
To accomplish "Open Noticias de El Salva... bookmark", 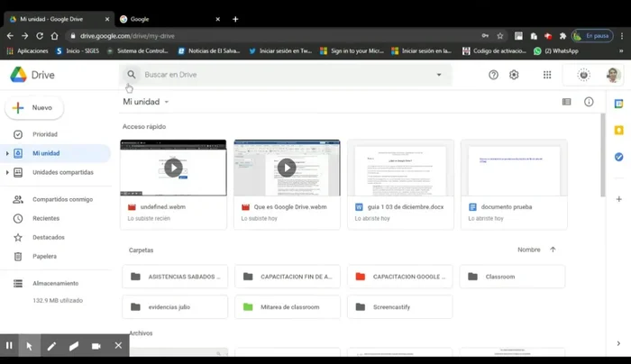I will (x=209, y=51).
